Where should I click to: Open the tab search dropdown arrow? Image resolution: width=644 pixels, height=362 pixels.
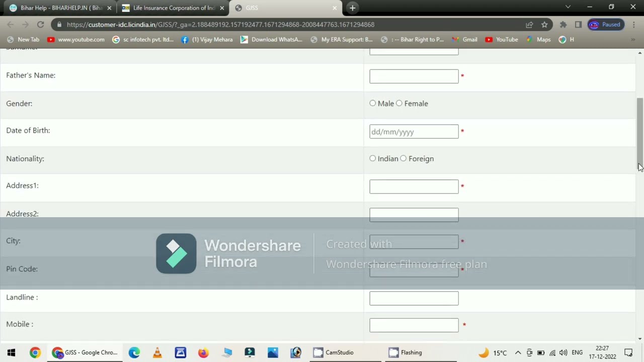[x=568, y=7]
